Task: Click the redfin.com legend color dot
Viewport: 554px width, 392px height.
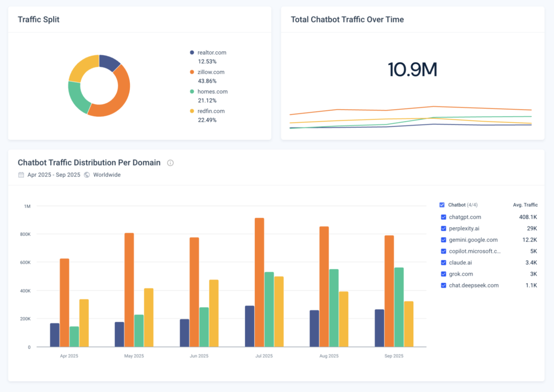Action: click(x=191, y=111)
